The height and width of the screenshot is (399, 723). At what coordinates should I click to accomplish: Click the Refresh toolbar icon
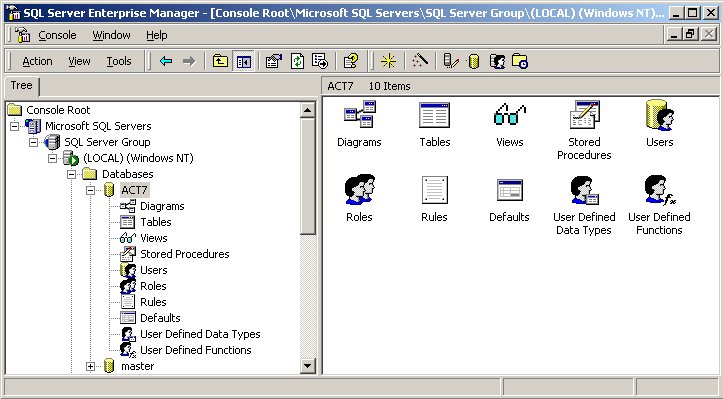point(297,61)
